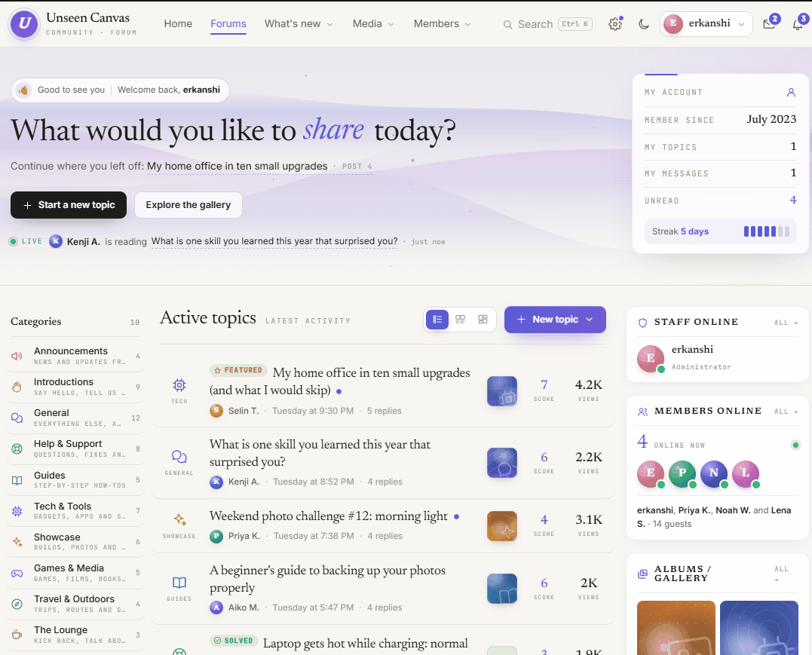
Task: Click Explore the gallery button
Action: click(x=188, y=205)
